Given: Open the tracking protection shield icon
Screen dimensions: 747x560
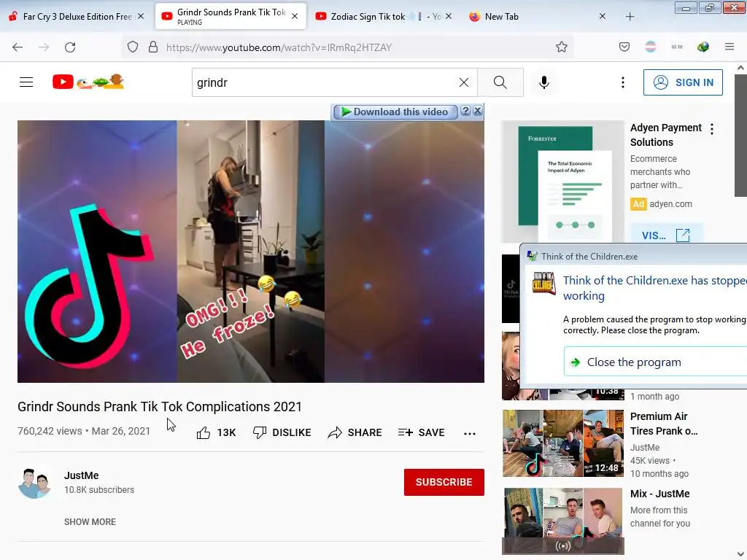Looking at the screenshot, I should tap(133, 47).
